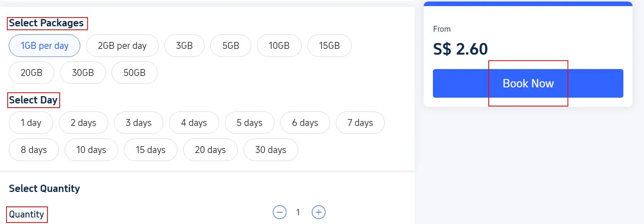This screenshot has width=644, height=224.
Task: Pick the 20GB package
Action: coord(31,73)
